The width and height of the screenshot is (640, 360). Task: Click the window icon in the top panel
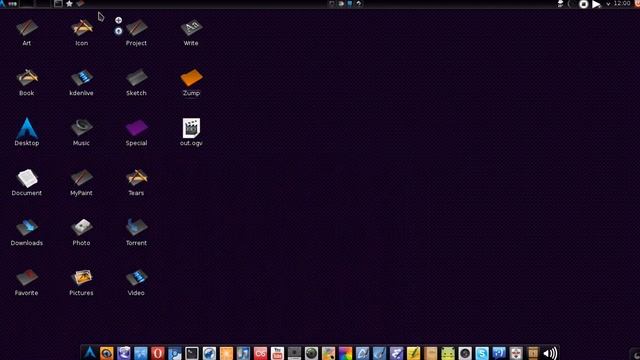click(58, 4)
